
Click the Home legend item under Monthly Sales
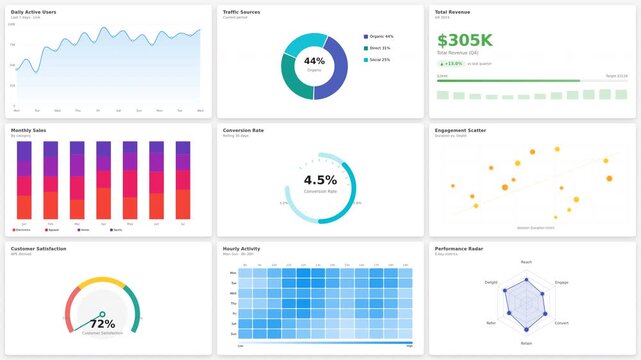83,230
